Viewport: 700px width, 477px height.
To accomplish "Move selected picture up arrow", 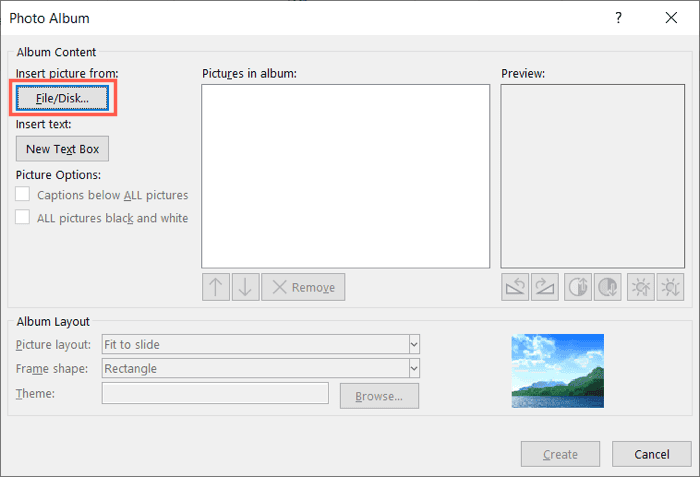I will point(216,287).
